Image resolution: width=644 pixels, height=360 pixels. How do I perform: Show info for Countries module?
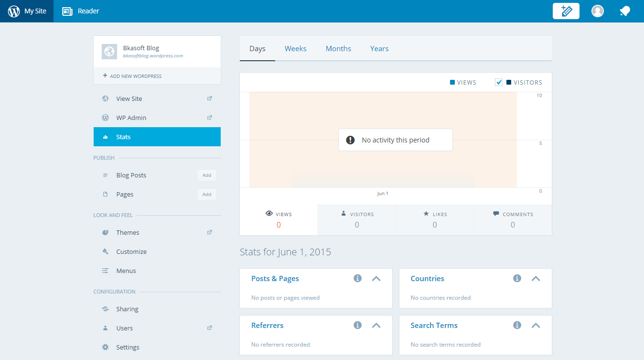(x=517, y=278)
